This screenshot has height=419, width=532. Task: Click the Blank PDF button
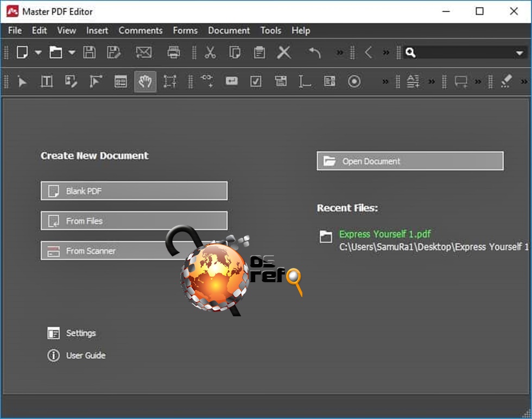click(x=134, y=191)
